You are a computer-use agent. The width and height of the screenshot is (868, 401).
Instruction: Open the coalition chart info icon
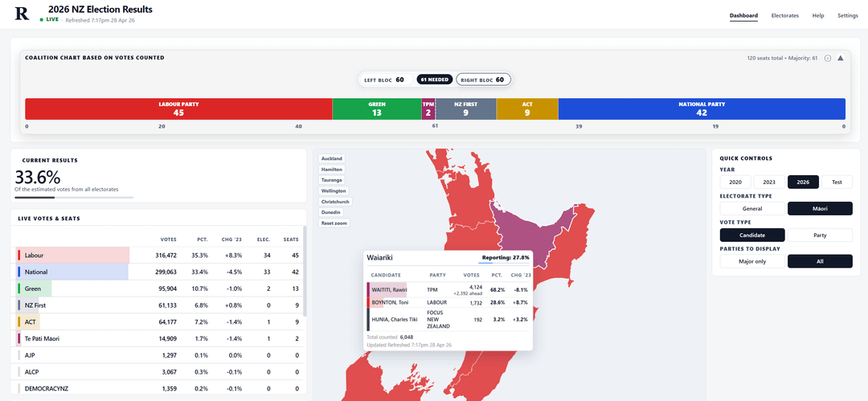[827, 58]
